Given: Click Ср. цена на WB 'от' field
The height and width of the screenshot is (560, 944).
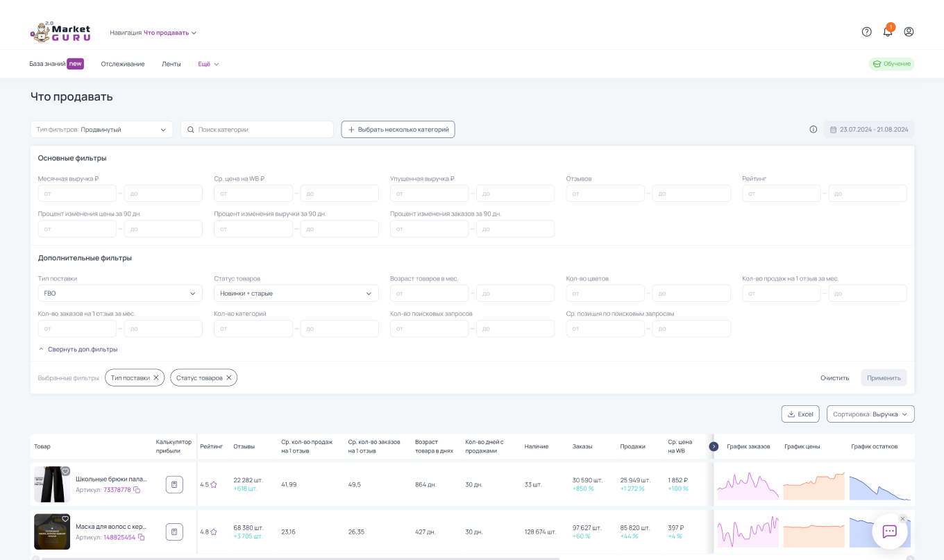Looking at the screenshot, I should click(253, 194).
